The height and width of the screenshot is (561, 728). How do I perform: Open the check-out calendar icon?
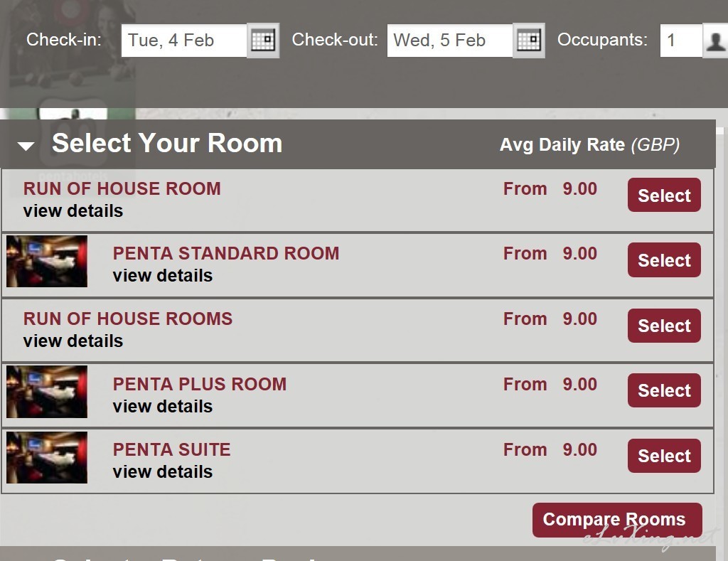(529, 41)
